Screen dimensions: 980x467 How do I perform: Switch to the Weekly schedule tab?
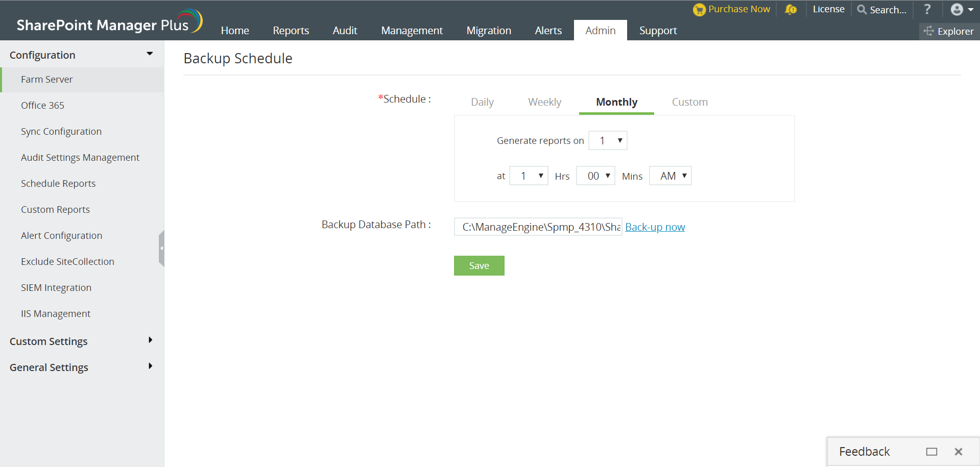pyautogui.click(x=545, y=102)
